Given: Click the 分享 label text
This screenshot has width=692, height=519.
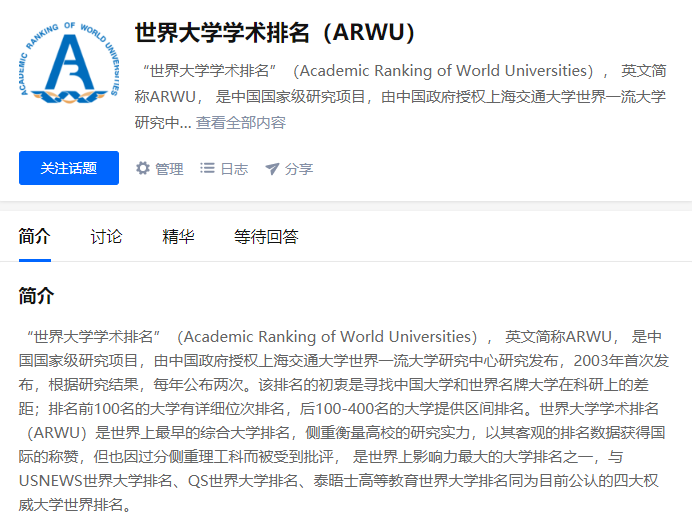Looking at the screenshot, I should [x=299, y=169].
